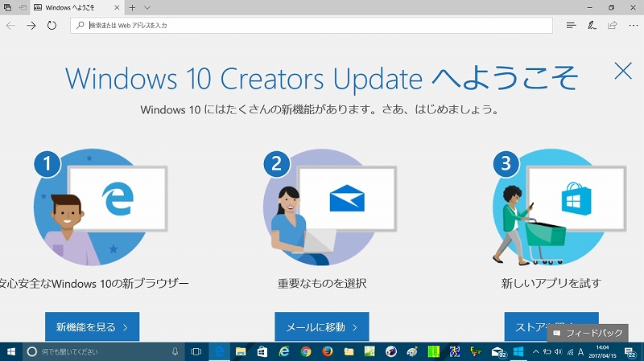Close the Windows へようこそ tab
Image resolution: width=644 pixels, height=361 pixels.
coord(117,7)
